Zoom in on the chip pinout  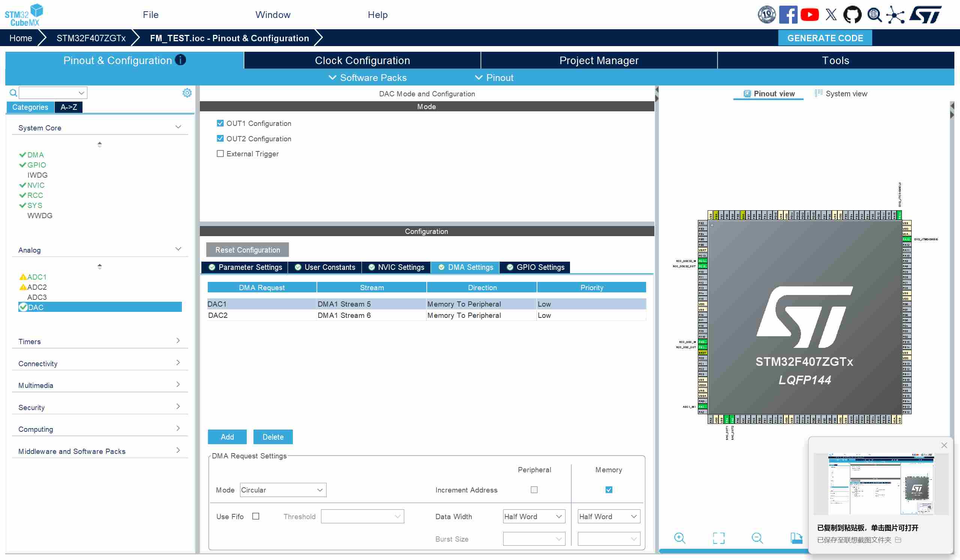tap(679, 538)
